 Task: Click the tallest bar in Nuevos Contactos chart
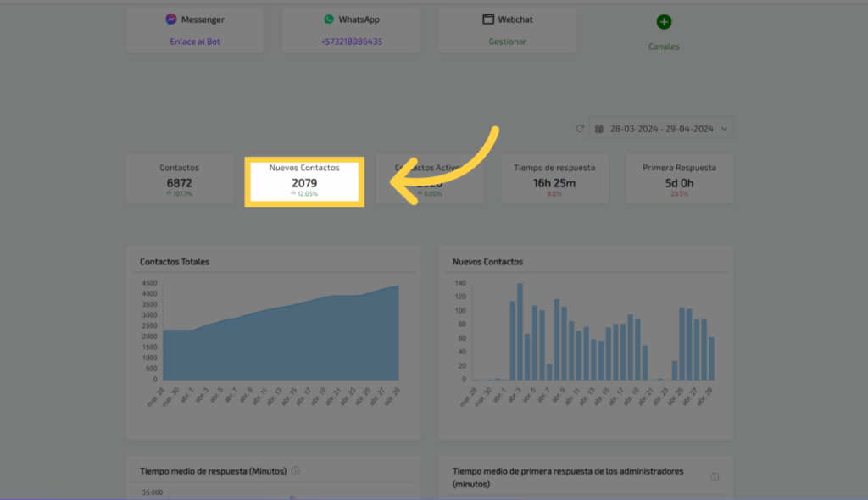(520, 332)
